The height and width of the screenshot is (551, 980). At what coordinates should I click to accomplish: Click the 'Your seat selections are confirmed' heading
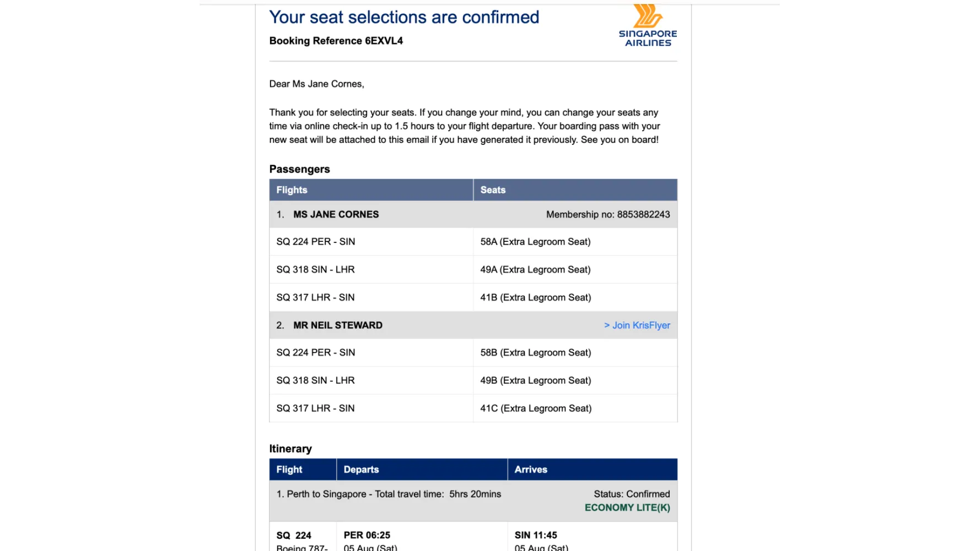[x=404, y=17]
